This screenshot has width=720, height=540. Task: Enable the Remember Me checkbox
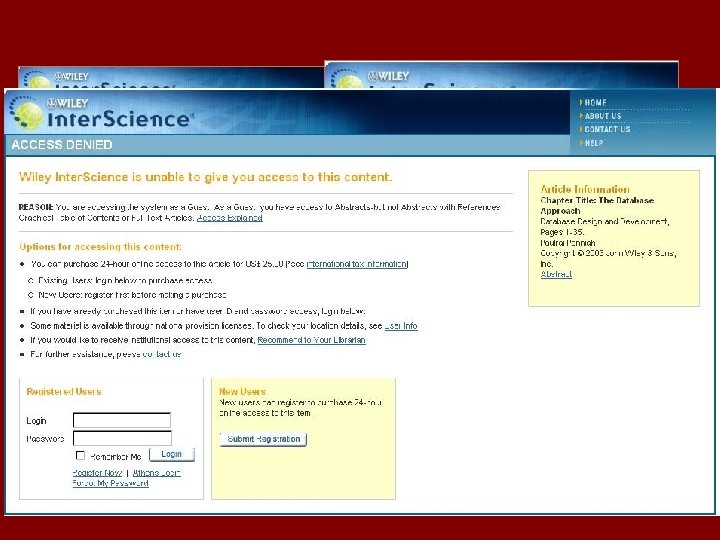80,456
